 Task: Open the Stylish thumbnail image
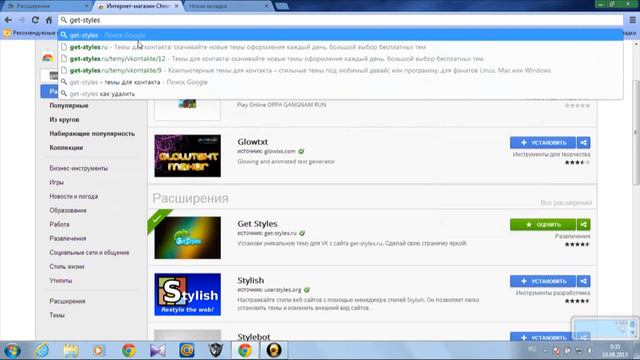[x=187, y=294]
